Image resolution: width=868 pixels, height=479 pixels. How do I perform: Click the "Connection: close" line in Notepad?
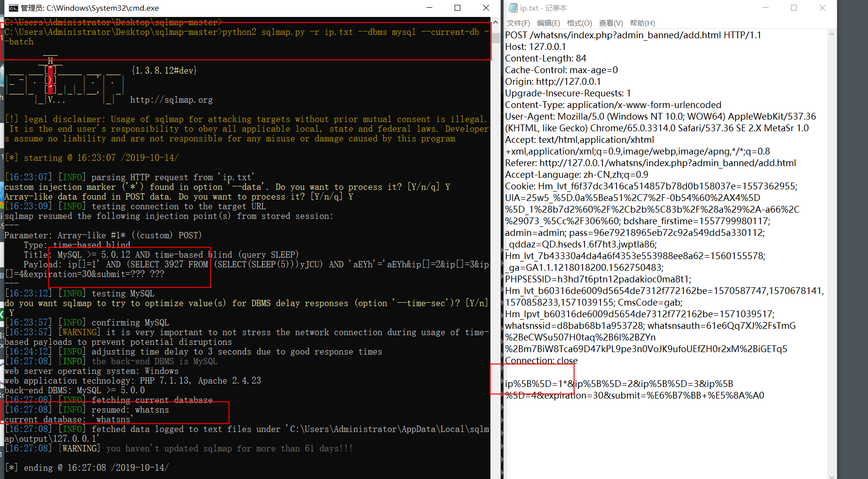541,360
